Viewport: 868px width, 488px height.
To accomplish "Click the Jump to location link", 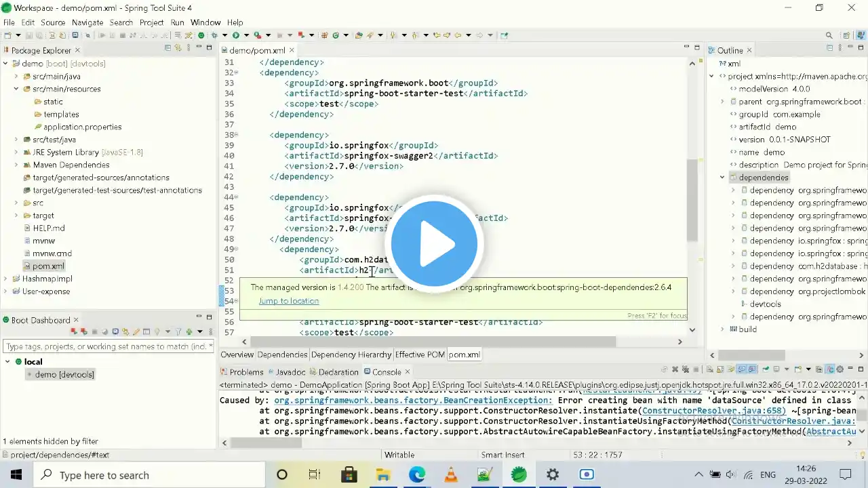I will [x=288, y=301].
